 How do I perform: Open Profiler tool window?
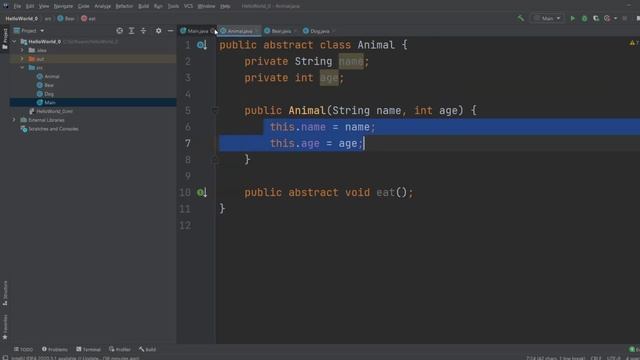pos(120,349)
